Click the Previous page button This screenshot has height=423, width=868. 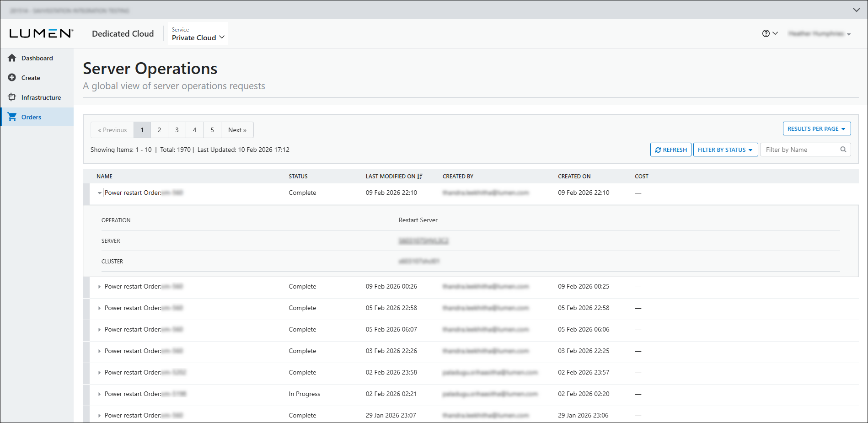pyautogui.click(x=112, y=130)
